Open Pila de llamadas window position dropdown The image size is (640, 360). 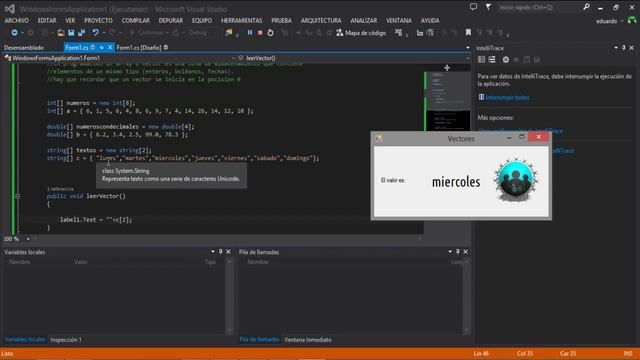tap(450, 252)
